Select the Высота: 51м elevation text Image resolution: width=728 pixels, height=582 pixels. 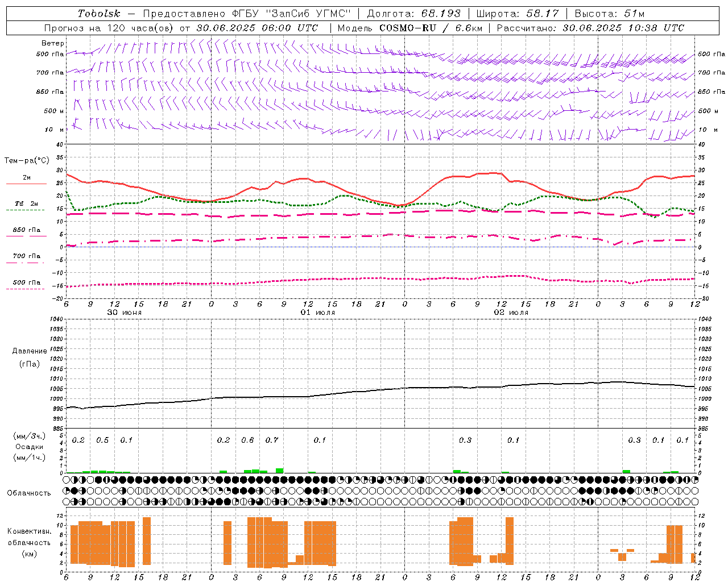(610, 14)
